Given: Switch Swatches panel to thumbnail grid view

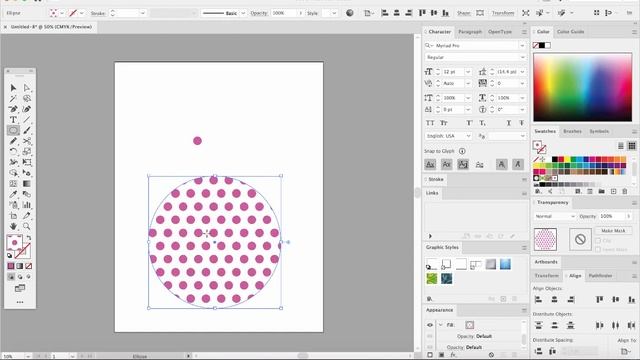Looking at the screenshot, I should [x=631, y=146].
